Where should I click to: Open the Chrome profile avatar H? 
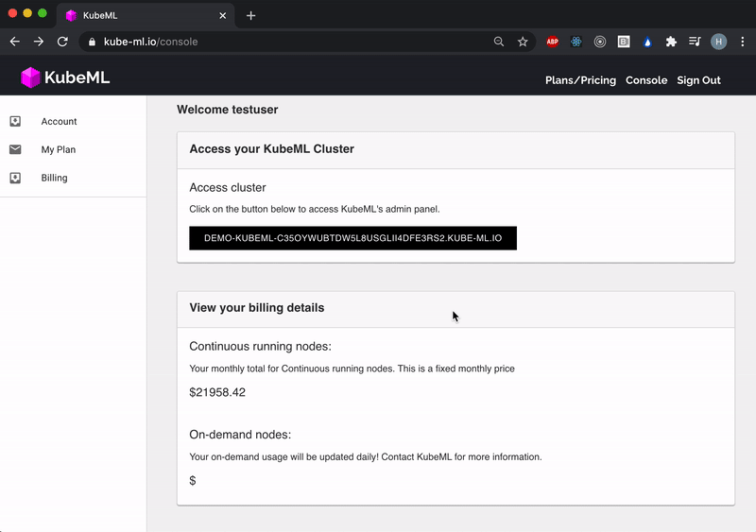click(718, 42)
